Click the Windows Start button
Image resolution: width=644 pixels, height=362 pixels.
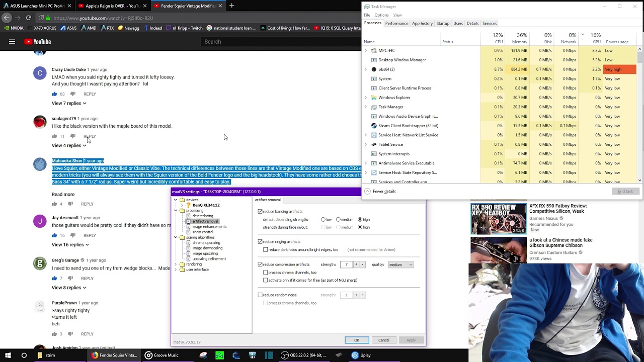[x=8, y=355]
